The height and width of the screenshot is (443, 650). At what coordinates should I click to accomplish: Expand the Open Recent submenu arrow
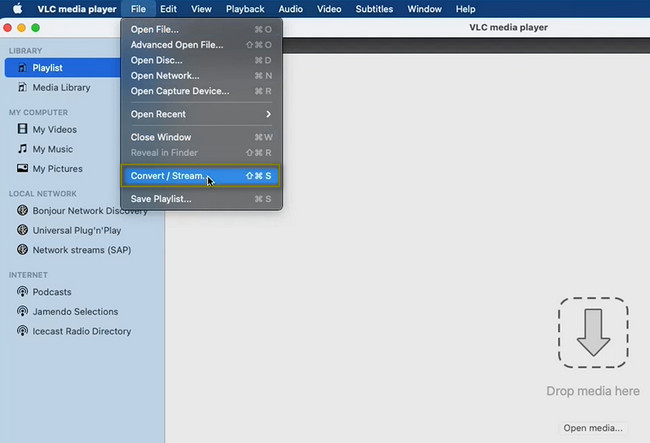point(269,114)
